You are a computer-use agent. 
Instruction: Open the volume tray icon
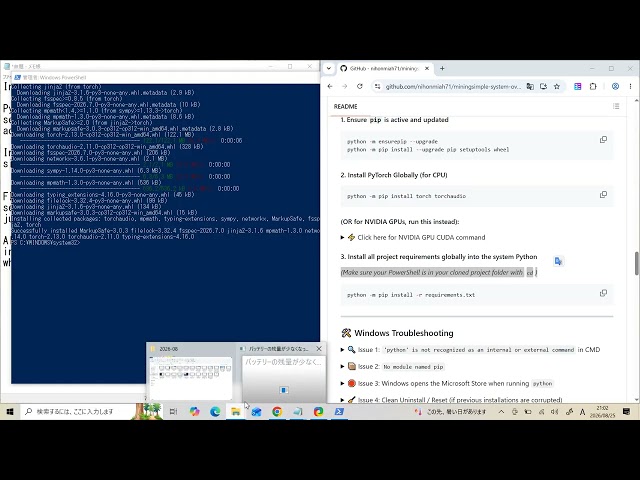pyautogui.click(x=554, y=412)
